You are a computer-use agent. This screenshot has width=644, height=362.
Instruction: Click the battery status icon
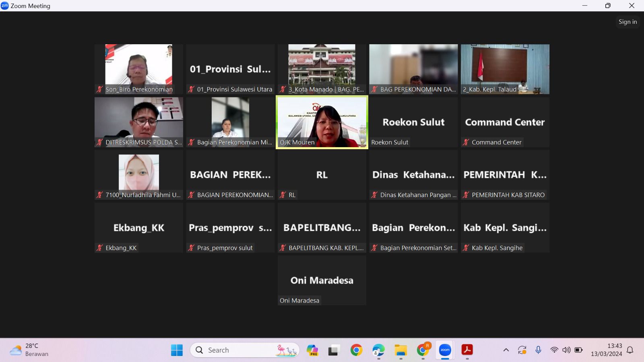coord(578,350)
